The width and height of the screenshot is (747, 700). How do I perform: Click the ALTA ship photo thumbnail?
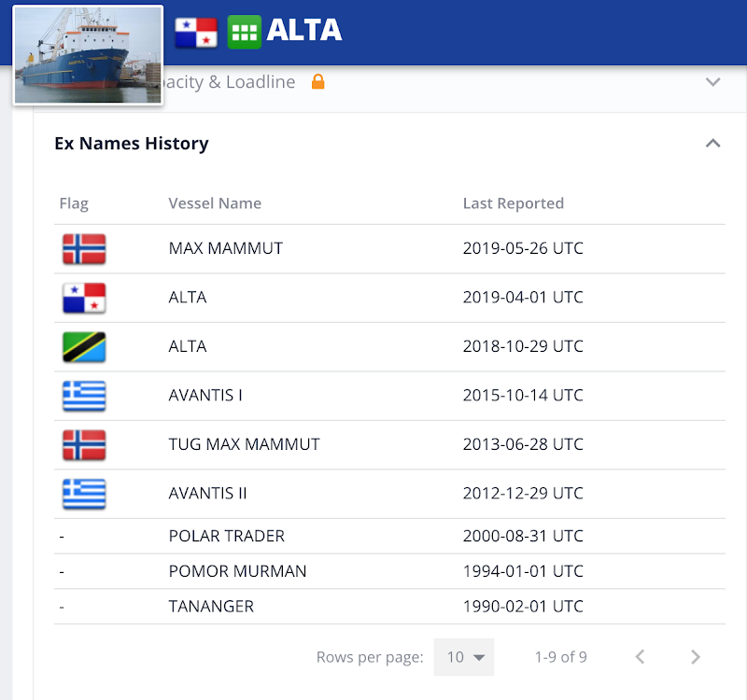tap(88, 55)
